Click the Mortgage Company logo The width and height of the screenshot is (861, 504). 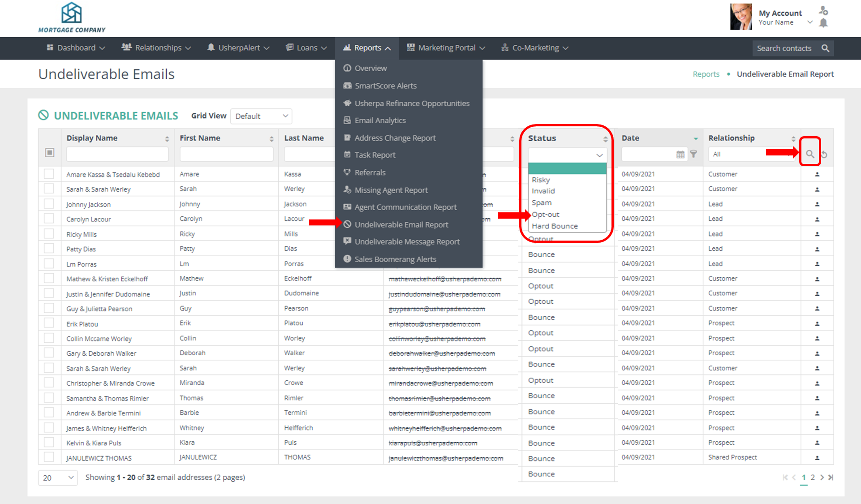pos(72,18)
